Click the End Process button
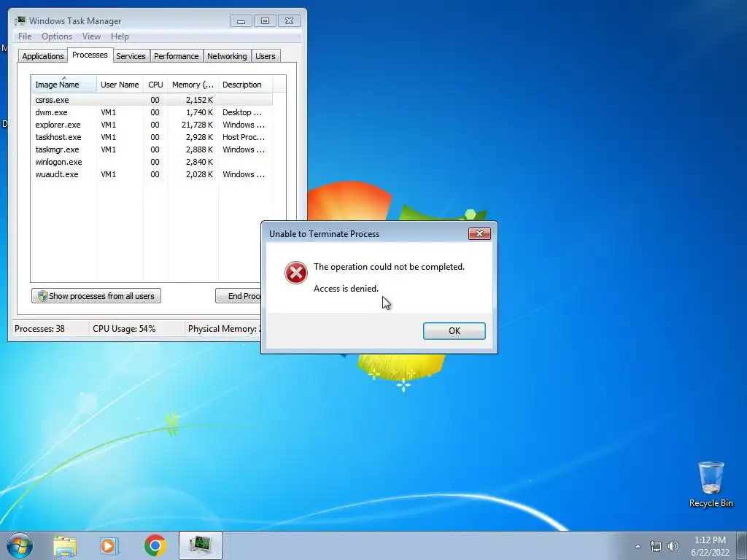 click(x=238, y=296)
